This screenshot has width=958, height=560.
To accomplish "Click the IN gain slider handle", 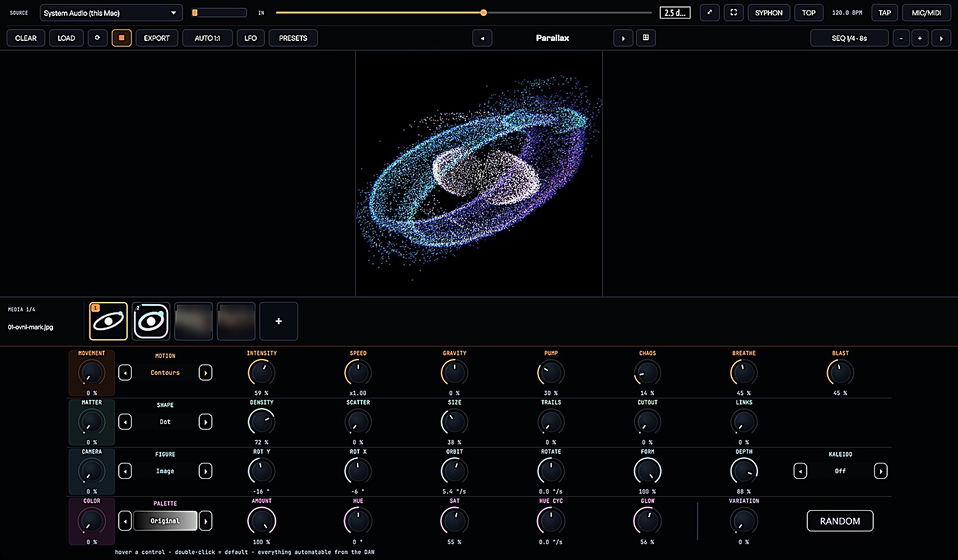I will [x=483, y=13].
